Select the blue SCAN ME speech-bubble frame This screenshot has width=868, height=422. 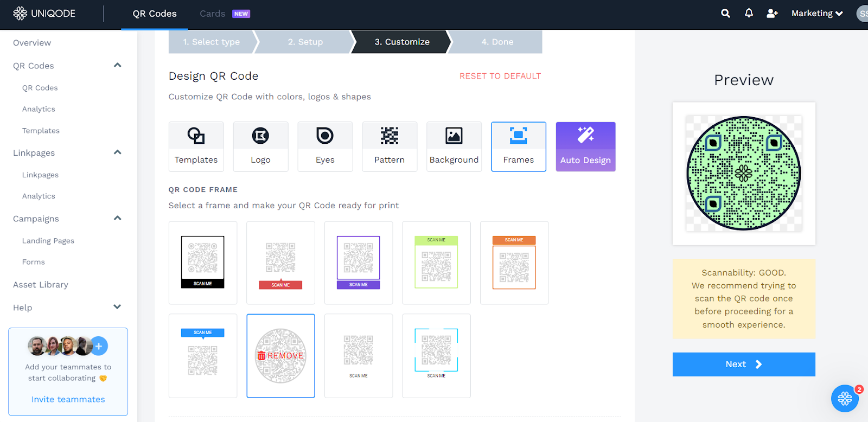tap(203, 356)
